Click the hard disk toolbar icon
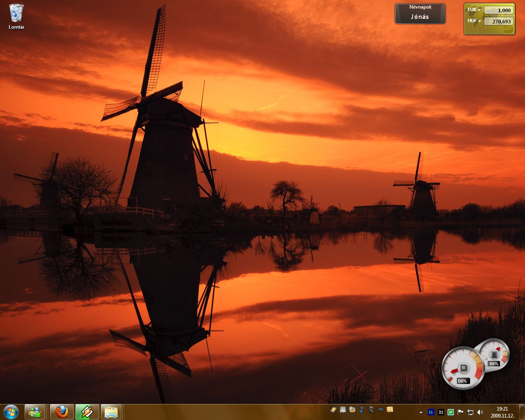Screen dimensions: 525x420 333,409
